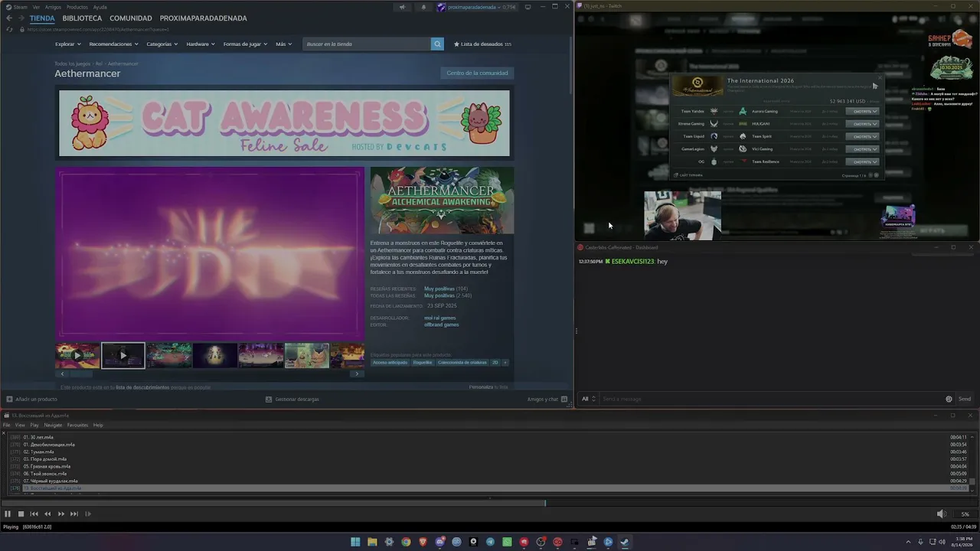Open Google Chrome from the taskbar
The height and width of the screenshot is (551, 980).
[x=406, y=542]
